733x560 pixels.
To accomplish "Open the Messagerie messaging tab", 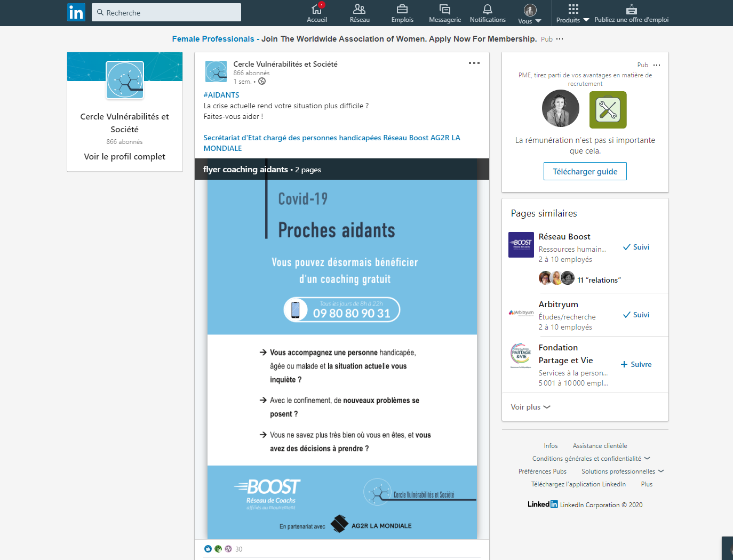I will pyautogui.click(x=445, y=13).
